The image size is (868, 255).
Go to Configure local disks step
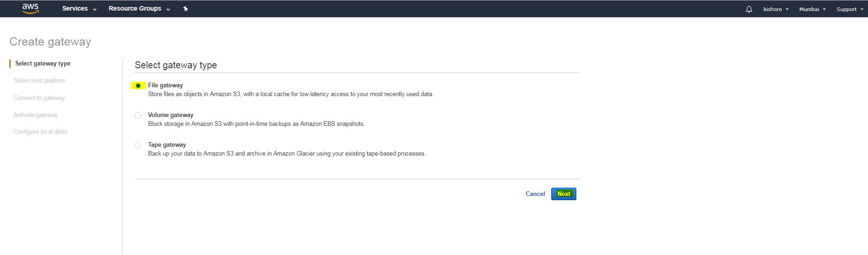tap(40, 132)
